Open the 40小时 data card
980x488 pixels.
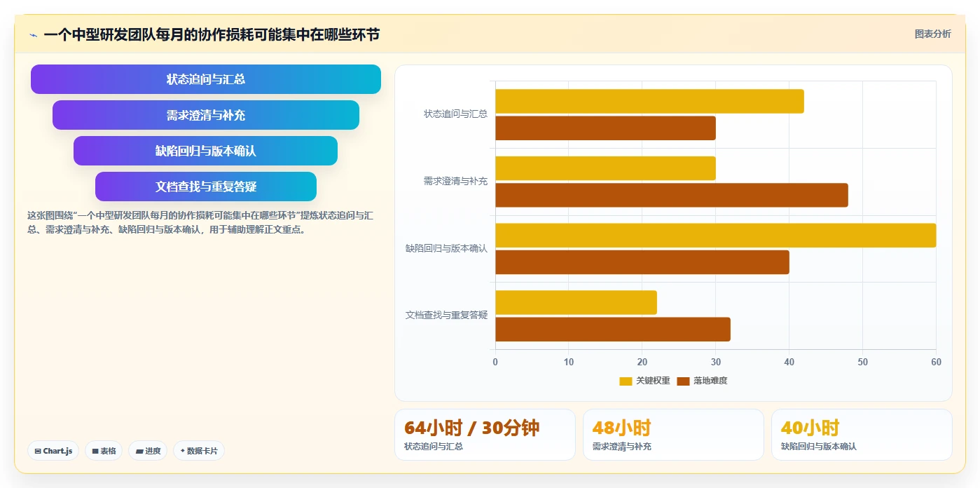[x=862, y=435]
